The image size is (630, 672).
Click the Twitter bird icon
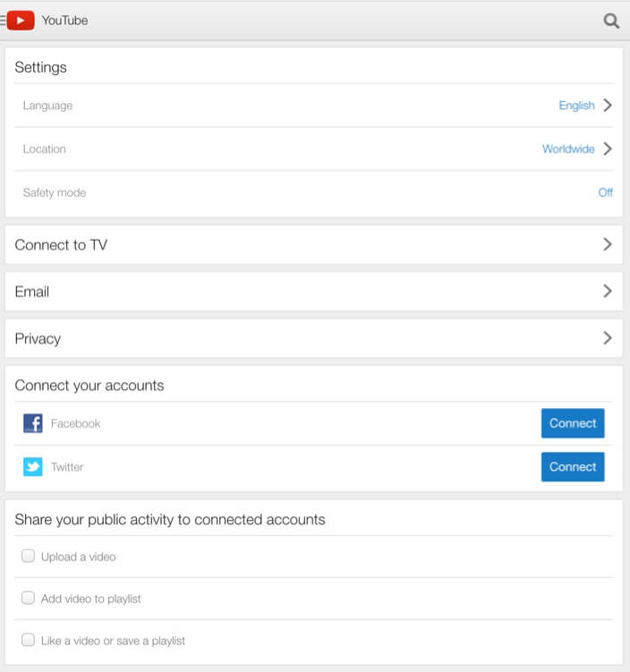click(33, 466)
